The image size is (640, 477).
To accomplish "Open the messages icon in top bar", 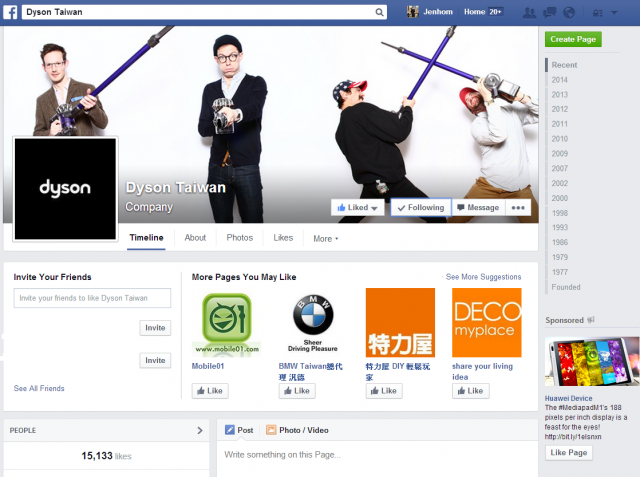I will tap(549, 13).
